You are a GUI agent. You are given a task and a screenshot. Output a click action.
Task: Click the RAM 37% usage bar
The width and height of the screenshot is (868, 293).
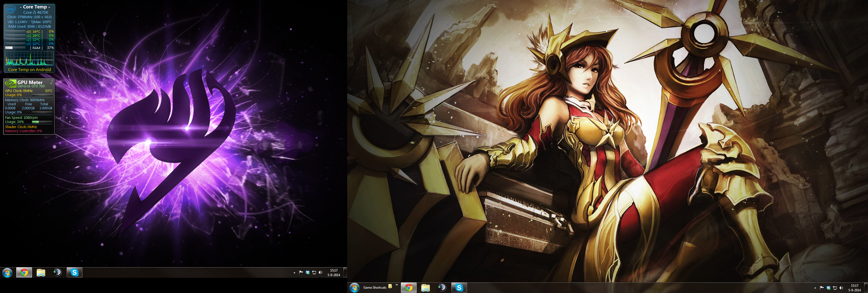point(15,48)
